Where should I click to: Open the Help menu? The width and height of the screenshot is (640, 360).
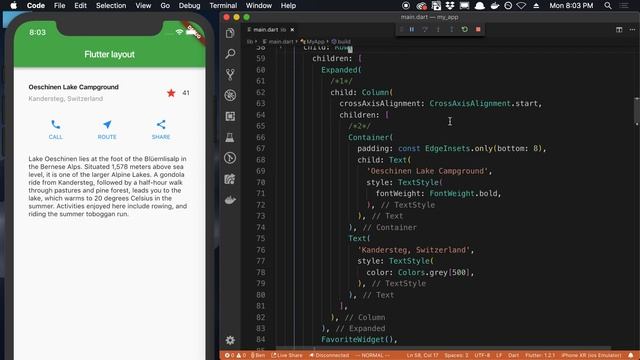[x=288, y=5]
